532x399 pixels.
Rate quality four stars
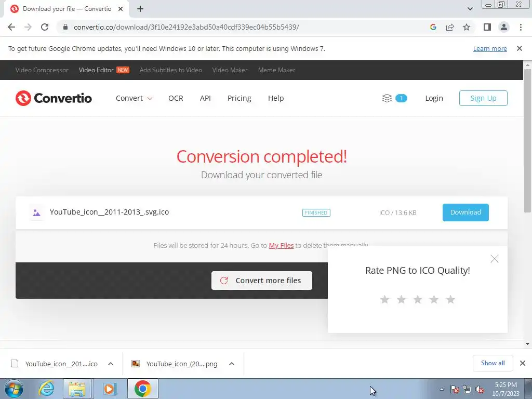pos(434,299)
